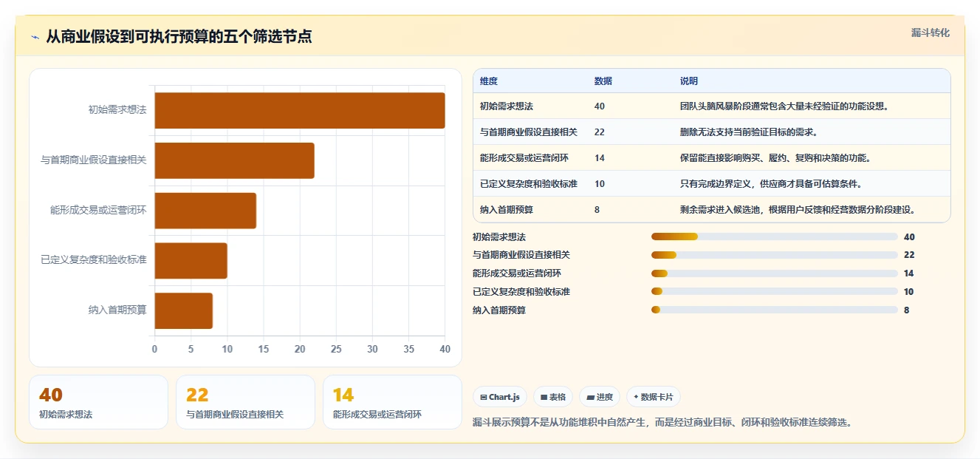Screen dimensions: 980x459
Task: Click description starting 剩余需求进入候选池
Action: [798, 210]
